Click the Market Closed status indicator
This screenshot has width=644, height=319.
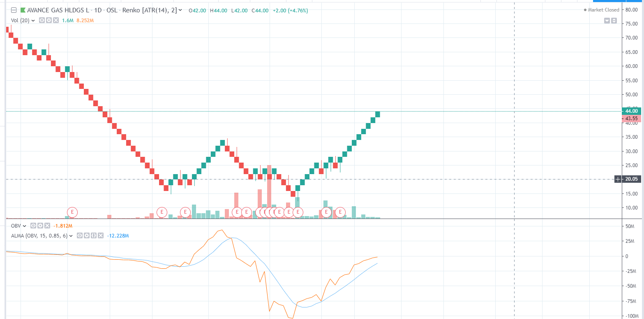601,10
